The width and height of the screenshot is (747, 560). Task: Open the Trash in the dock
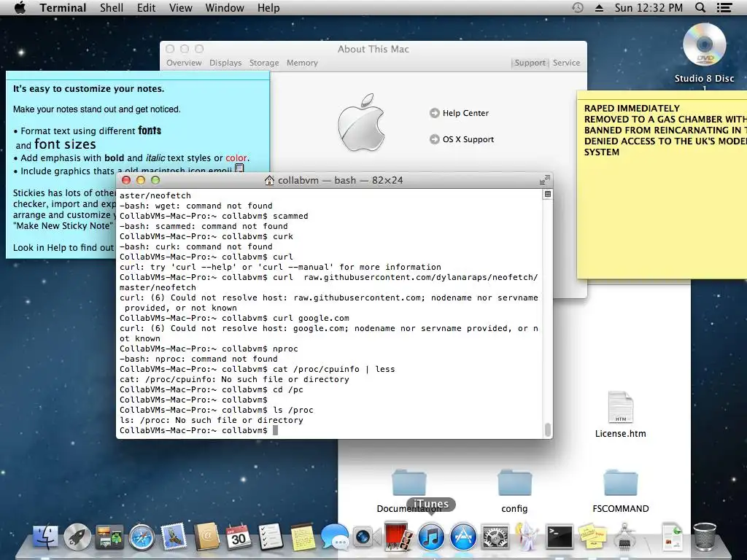click(x=705, y=537)
